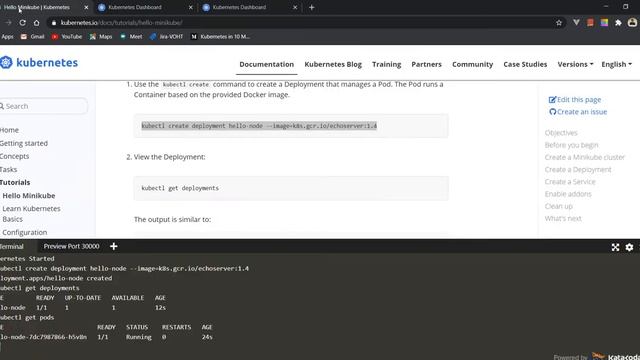Image resolution: width=640 pixels, height=360 pixels.
Task: Close the second Kubernetes Dashboard tab
Action: point(295,7)
